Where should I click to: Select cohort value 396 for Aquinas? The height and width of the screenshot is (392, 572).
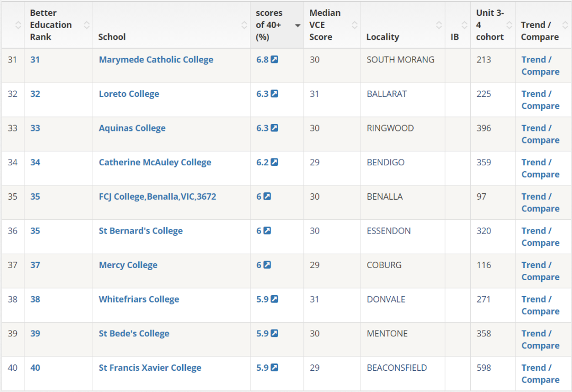click(484, 128)
